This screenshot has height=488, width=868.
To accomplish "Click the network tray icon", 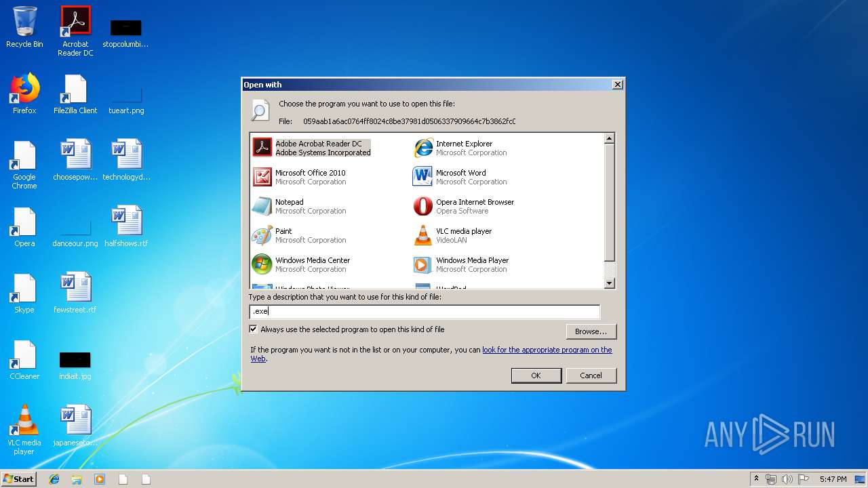I will 771,479.
